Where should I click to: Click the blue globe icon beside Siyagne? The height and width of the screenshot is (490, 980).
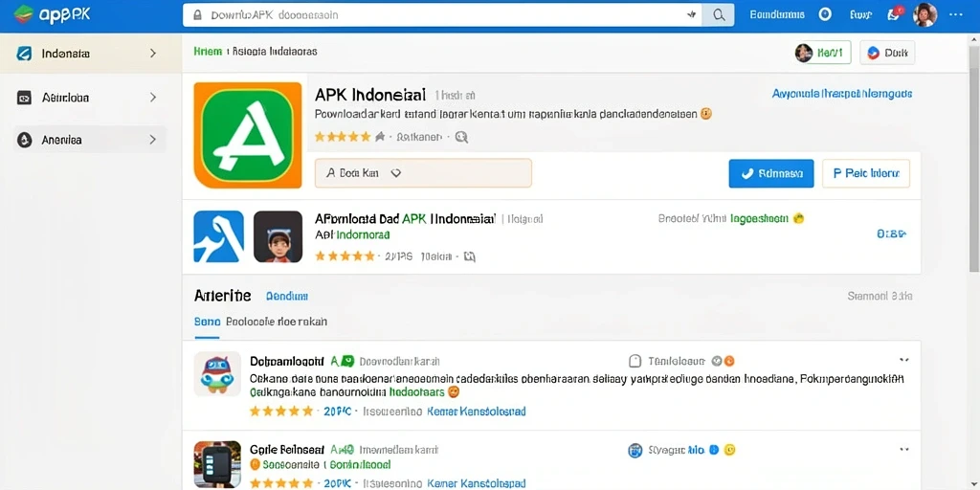(635, 450)
